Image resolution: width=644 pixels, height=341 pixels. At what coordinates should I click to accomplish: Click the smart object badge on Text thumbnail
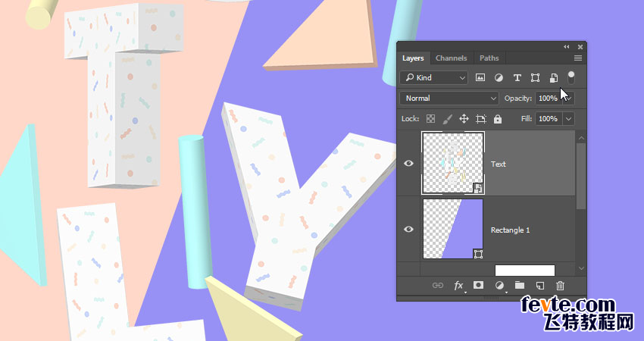click(x=479, y=188)
